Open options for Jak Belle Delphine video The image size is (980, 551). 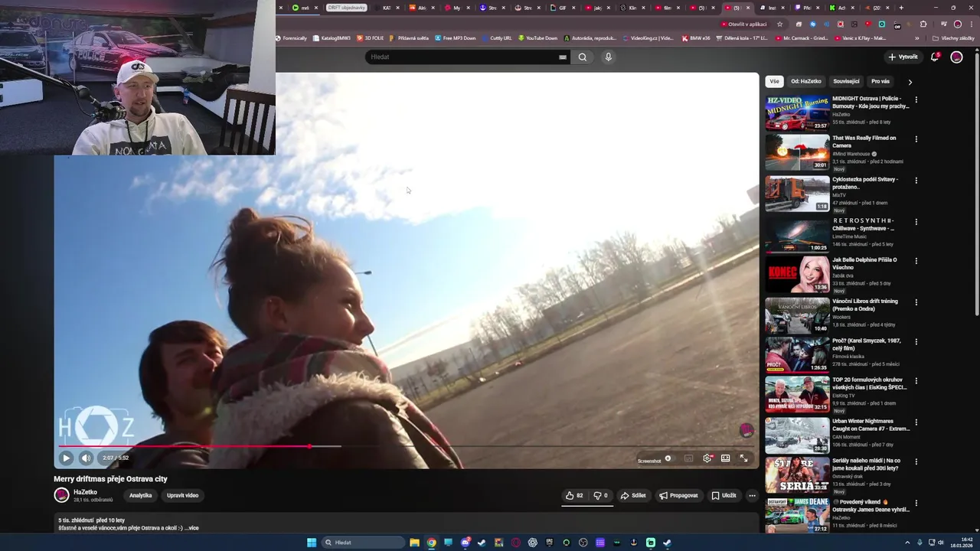916,261
